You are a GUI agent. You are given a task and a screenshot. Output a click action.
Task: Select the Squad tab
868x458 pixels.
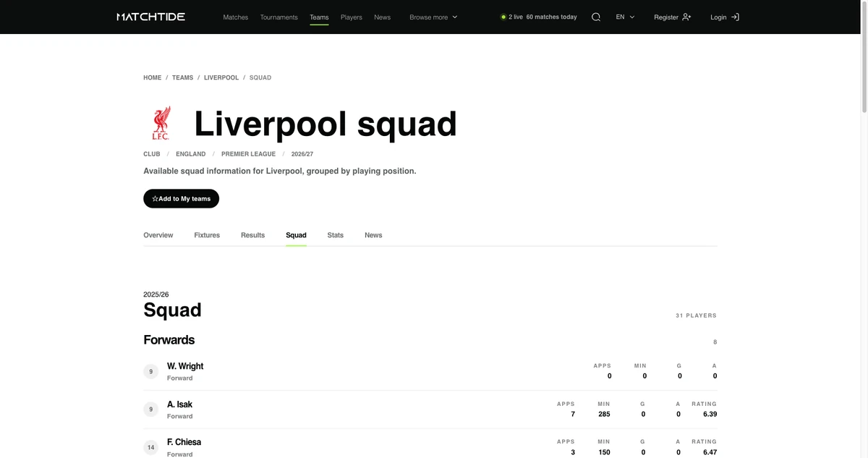coord(296,235)
